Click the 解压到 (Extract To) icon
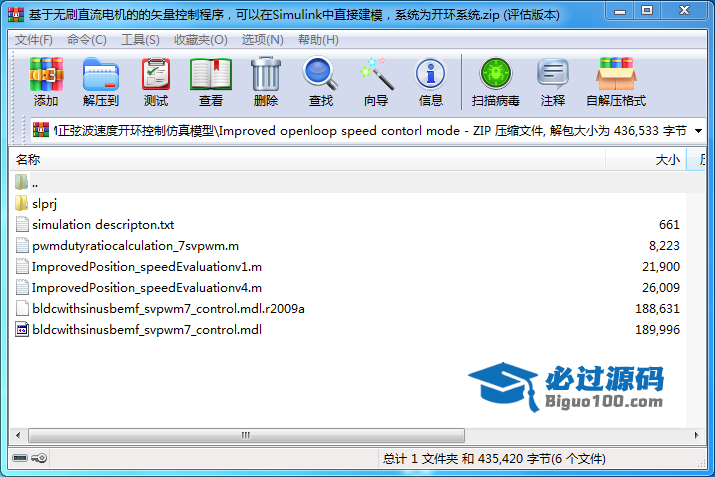 pos(101,74)
